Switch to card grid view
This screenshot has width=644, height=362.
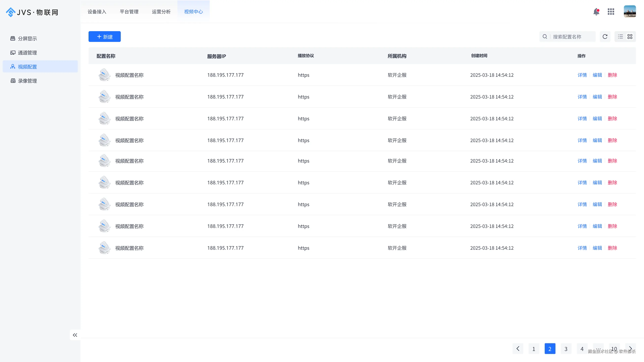pos(630,37)
